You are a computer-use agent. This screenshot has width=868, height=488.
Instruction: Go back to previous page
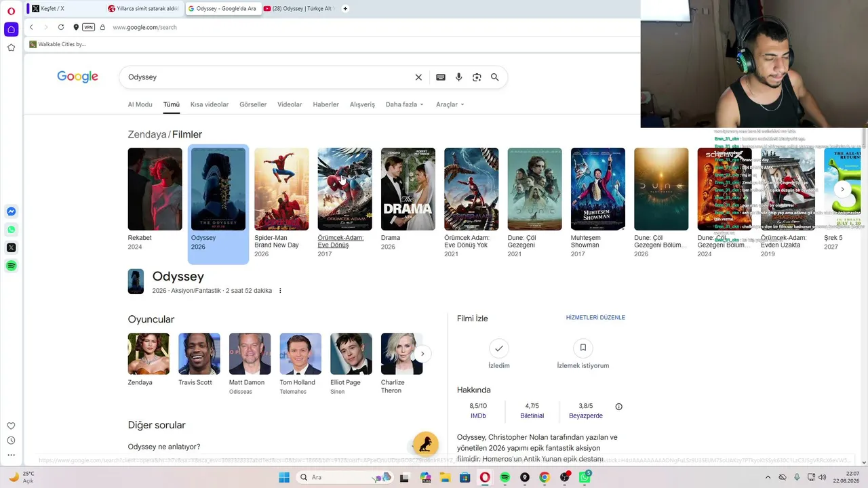pos(31,27)
